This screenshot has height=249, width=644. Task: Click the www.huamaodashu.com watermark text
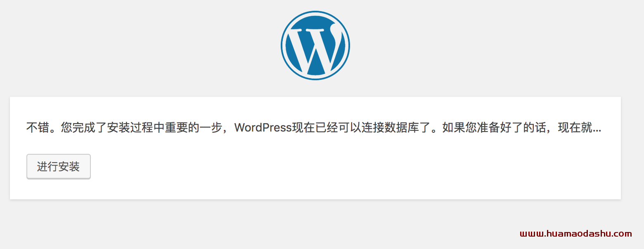point(576,234)
